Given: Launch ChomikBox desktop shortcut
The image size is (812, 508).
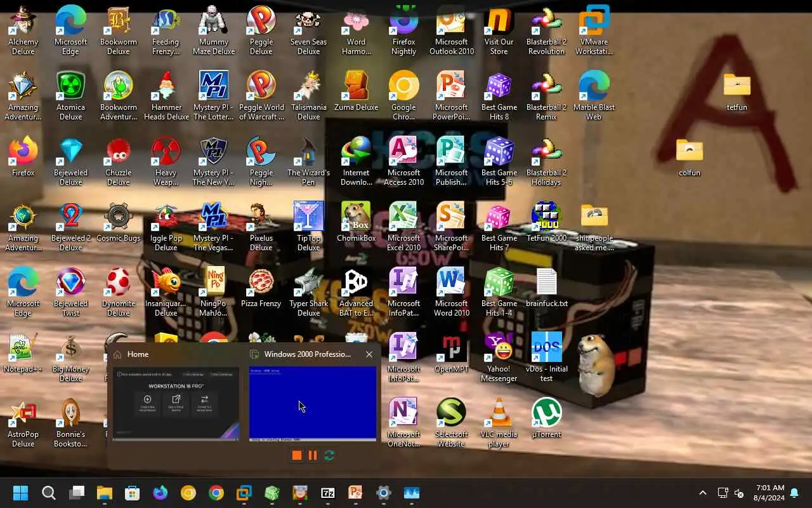Looking at the screenshot, I should pyautogui.click(x=356, y=222).
